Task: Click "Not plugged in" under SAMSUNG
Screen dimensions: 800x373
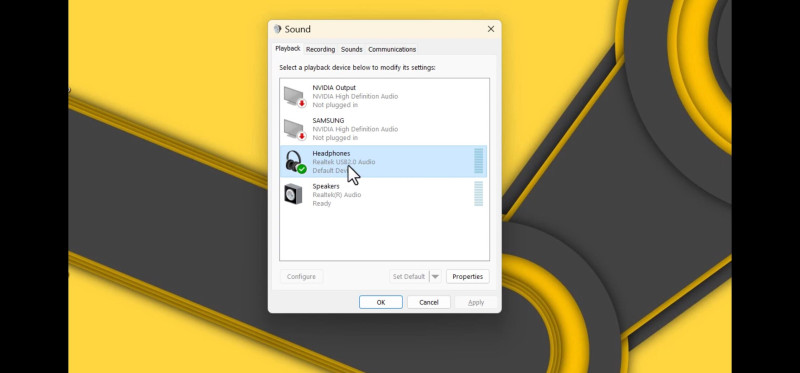Action: tap(335, 138)
